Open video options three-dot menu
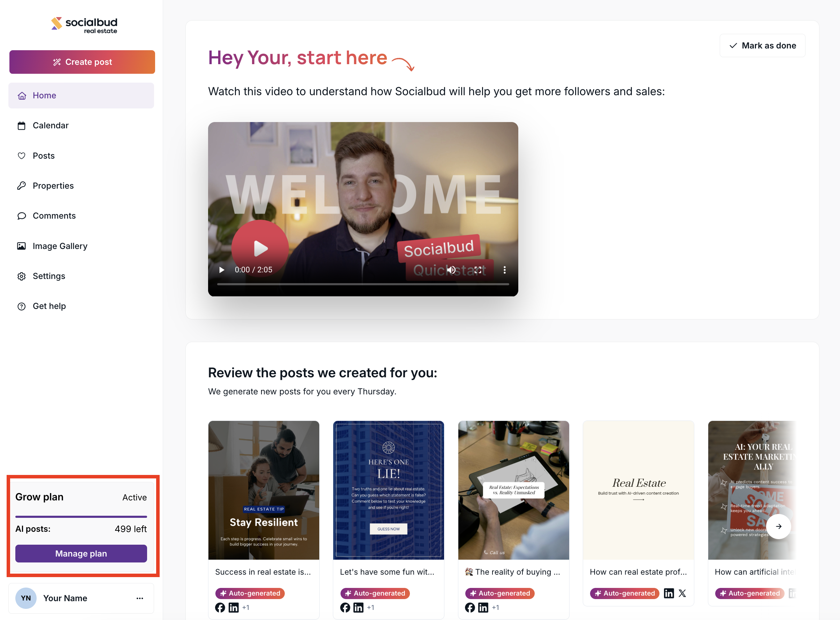The width and height of the screenshot is (840, 620). coord(504,270)
